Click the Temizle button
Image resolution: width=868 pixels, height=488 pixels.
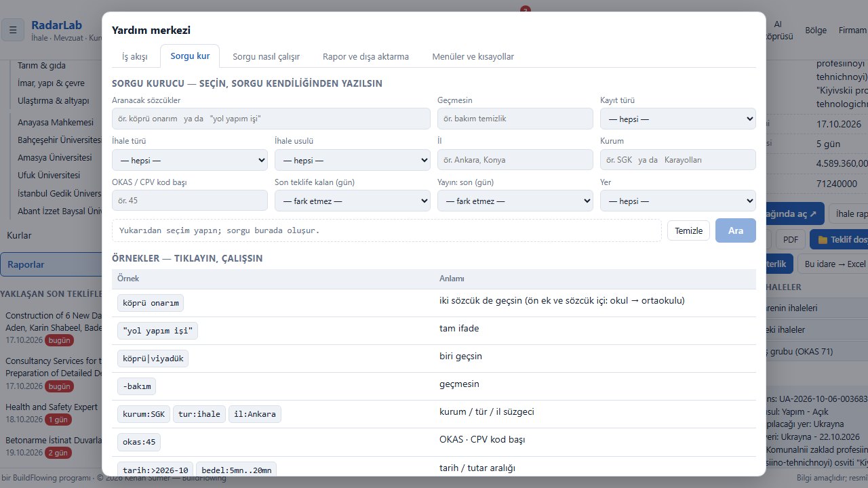(689, 230)
